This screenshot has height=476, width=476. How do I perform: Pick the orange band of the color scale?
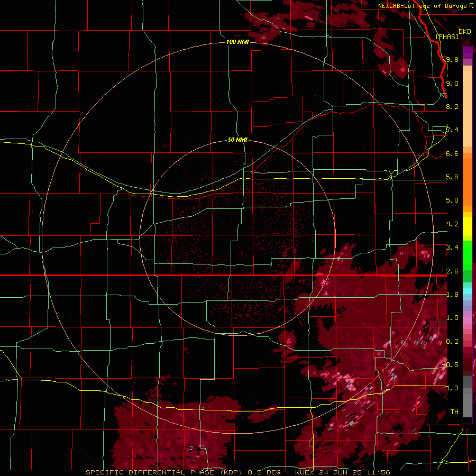click(x=467, y=182)
